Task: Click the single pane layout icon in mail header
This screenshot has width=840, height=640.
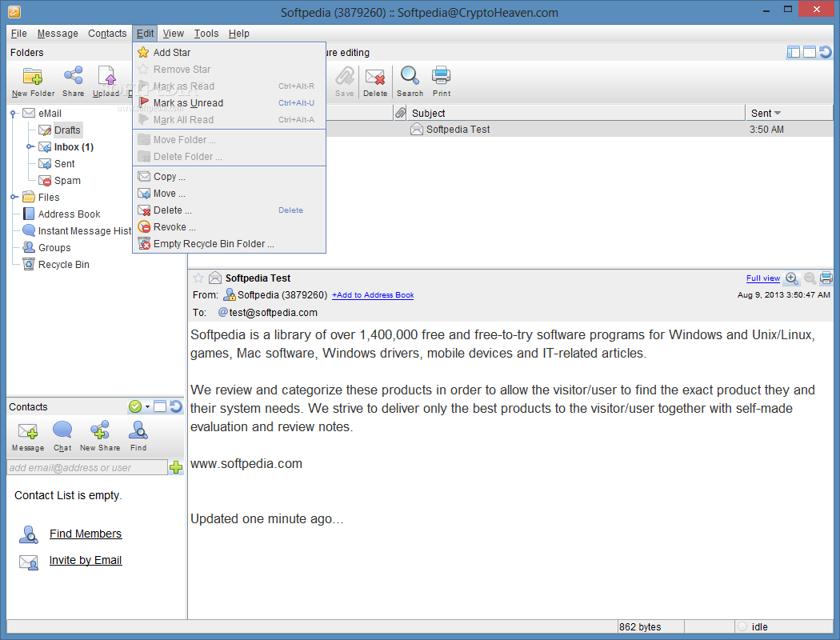Action: pyautogui.click(x=810, y=52)
